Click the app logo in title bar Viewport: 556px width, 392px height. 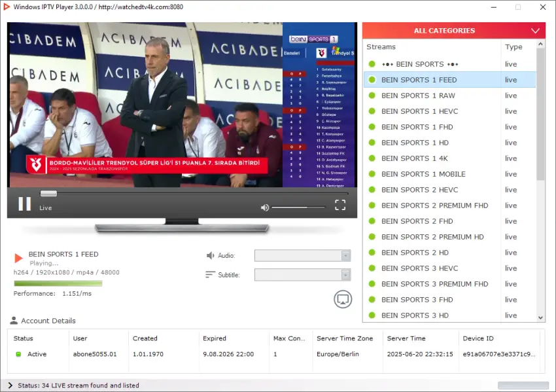(7, 7)
